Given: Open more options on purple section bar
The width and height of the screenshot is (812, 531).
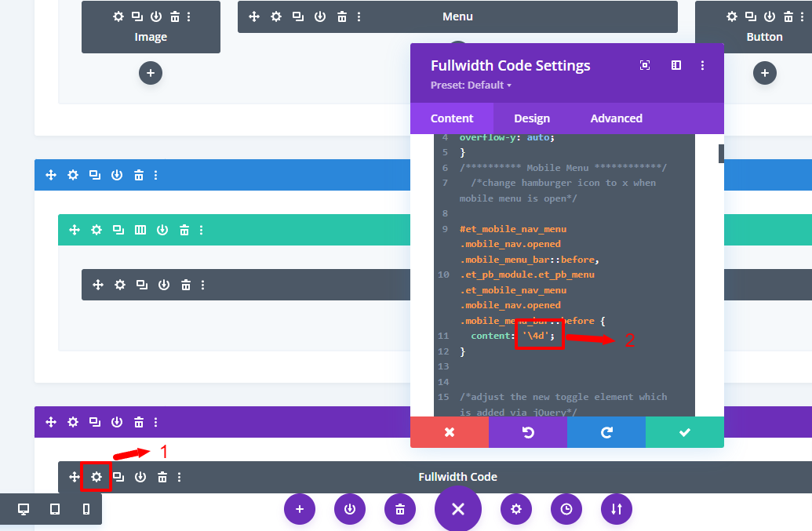Looking at the screenshot, I should tap(156, 422).
